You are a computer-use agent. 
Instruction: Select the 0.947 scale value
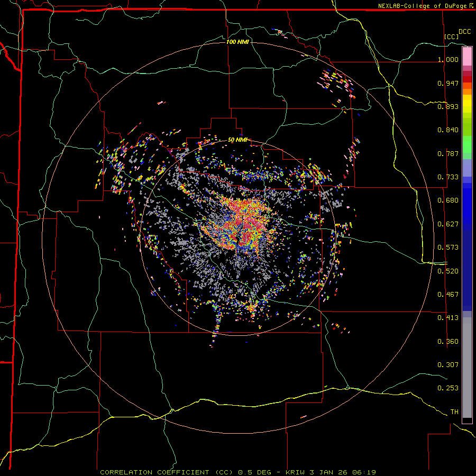tap(448, 83)
